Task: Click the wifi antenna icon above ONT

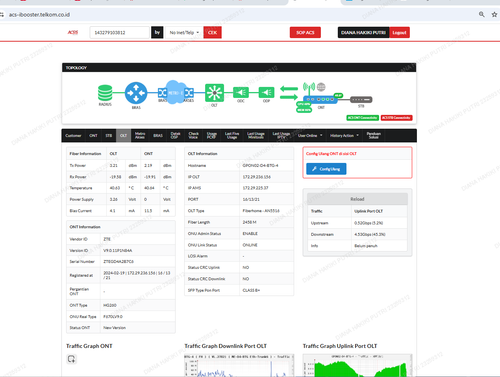Action: (x=309, y=88)
